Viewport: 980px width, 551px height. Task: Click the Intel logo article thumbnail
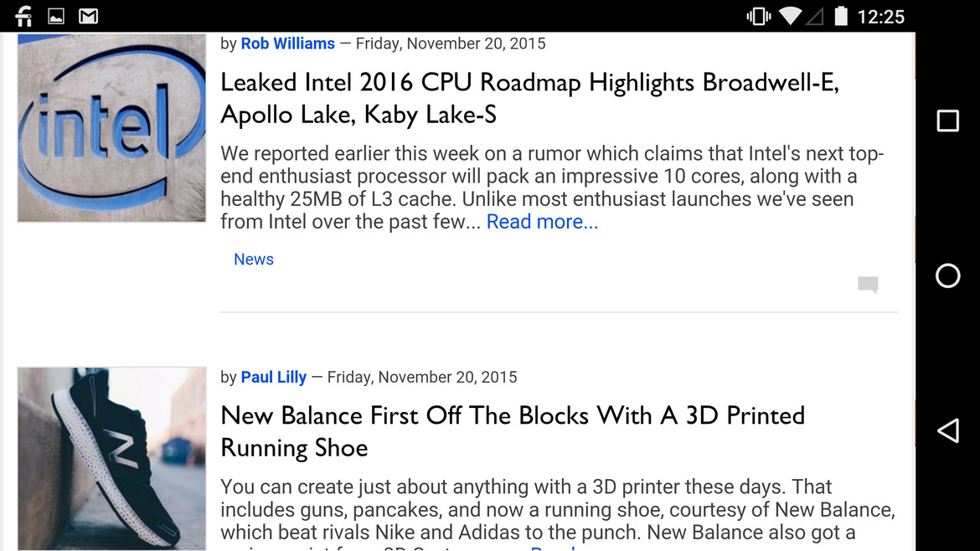point(111,128)
